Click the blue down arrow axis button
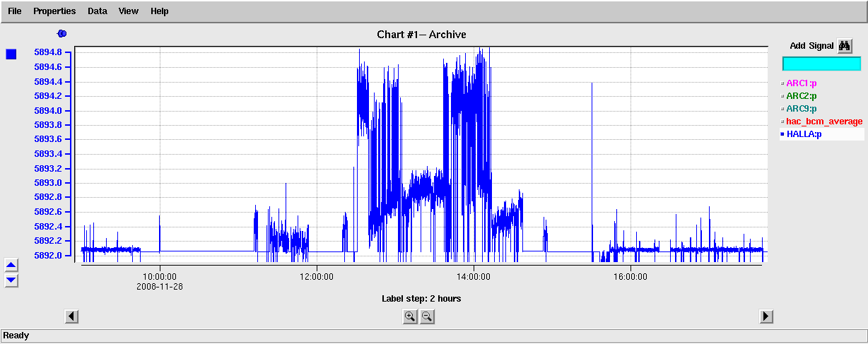This screenshot has height=344, width=868. [x=11, y=280]
